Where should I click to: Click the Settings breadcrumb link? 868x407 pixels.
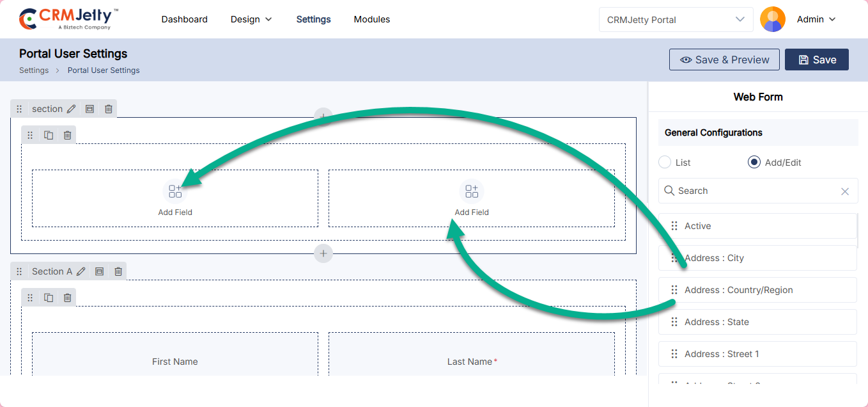(34, 70)
